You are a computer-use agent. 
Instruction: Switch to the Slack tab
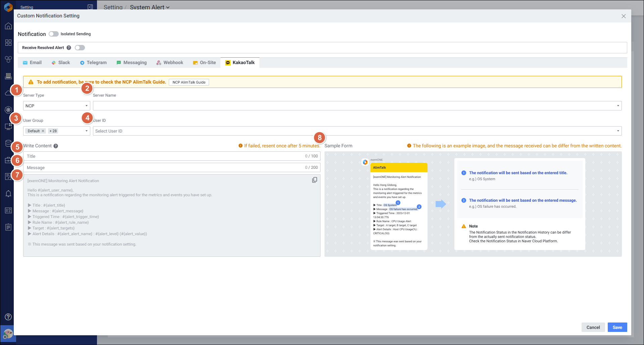61,63
